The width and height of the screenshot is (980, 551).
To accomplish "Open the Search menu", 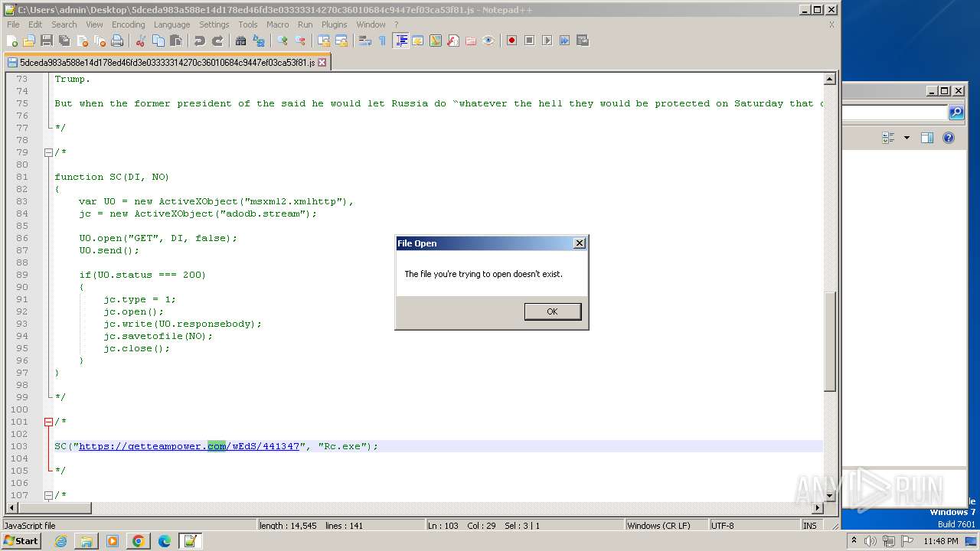I will 64,24.
